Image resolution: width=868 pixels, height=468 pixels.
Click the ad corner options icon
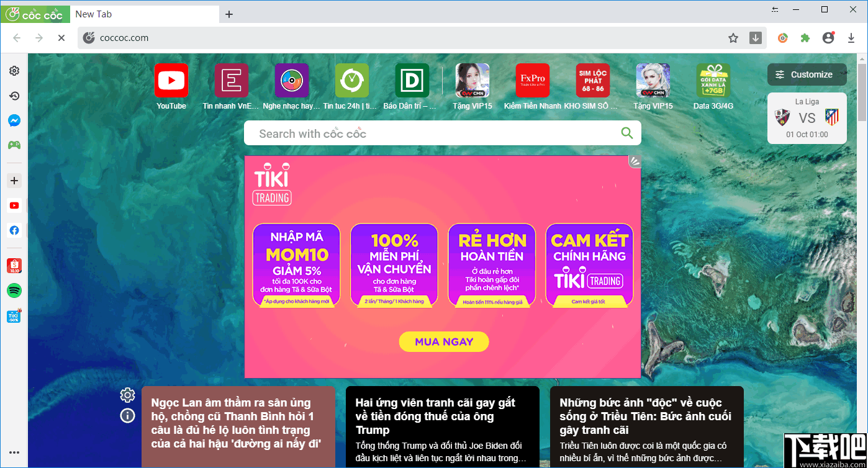pos(635,162)
